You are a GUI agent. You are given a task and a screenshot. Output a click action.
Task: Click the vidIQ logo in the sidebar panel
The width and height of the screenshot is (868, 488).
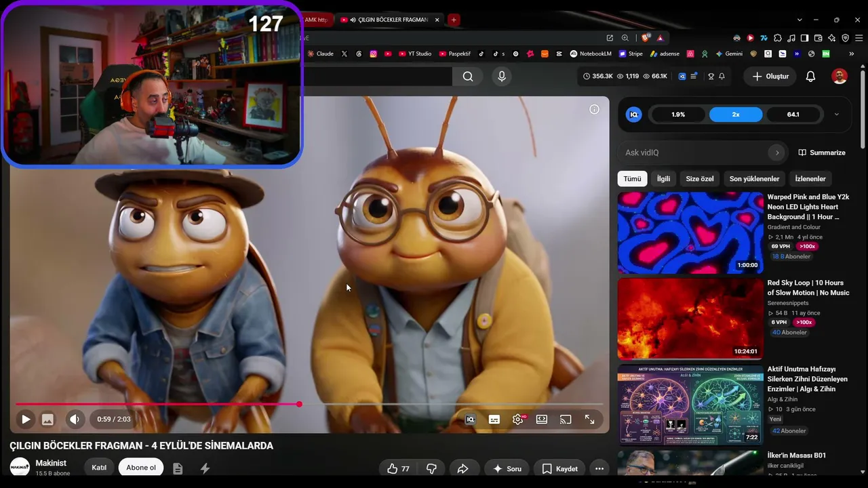coord(634,115)
